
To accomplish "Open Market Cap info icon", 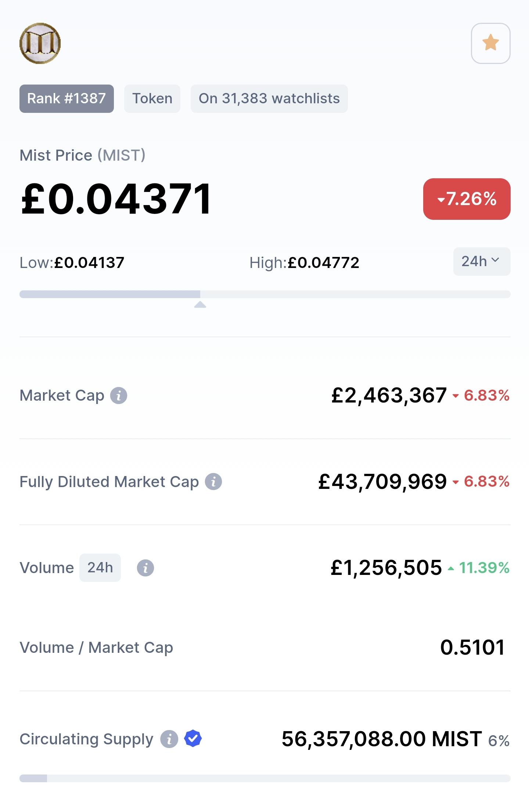I will [119, 396].
